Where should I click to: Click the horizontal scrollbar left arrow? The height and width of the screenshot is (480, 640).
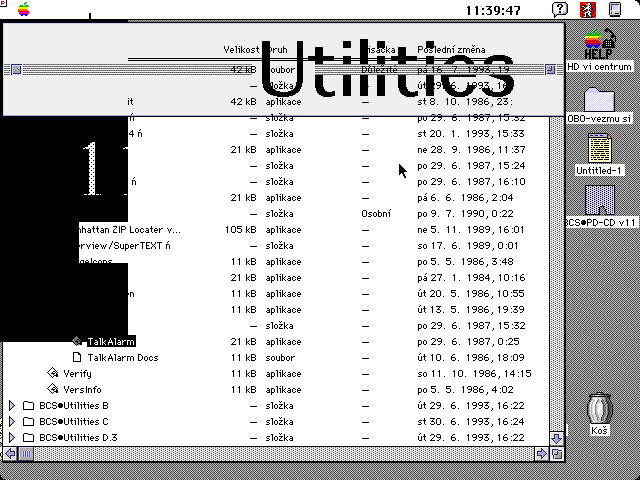[11, 453]
